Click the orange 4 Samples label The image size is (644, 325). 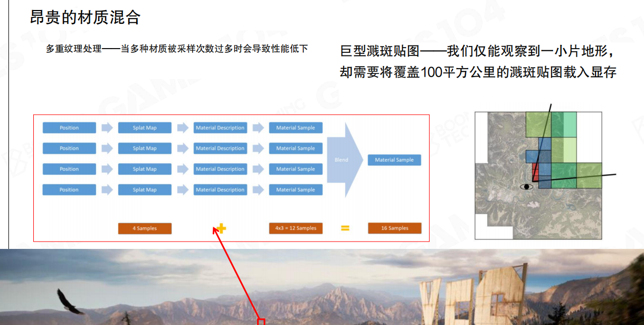(145, 228)
